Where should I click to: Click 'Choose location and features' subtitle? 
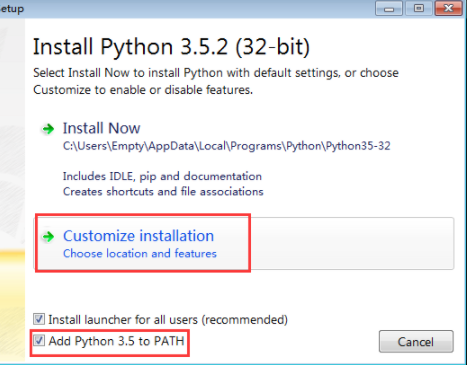pos(140,254)
